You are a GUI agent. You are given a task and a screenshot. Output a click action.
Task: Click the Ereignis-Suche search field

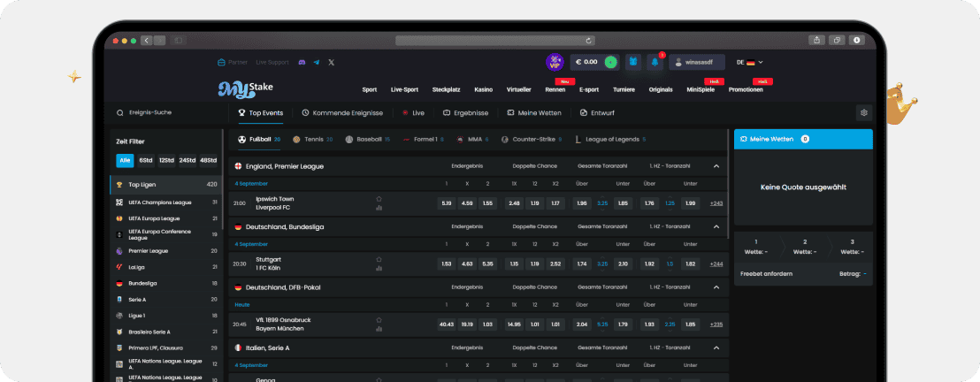165,112
